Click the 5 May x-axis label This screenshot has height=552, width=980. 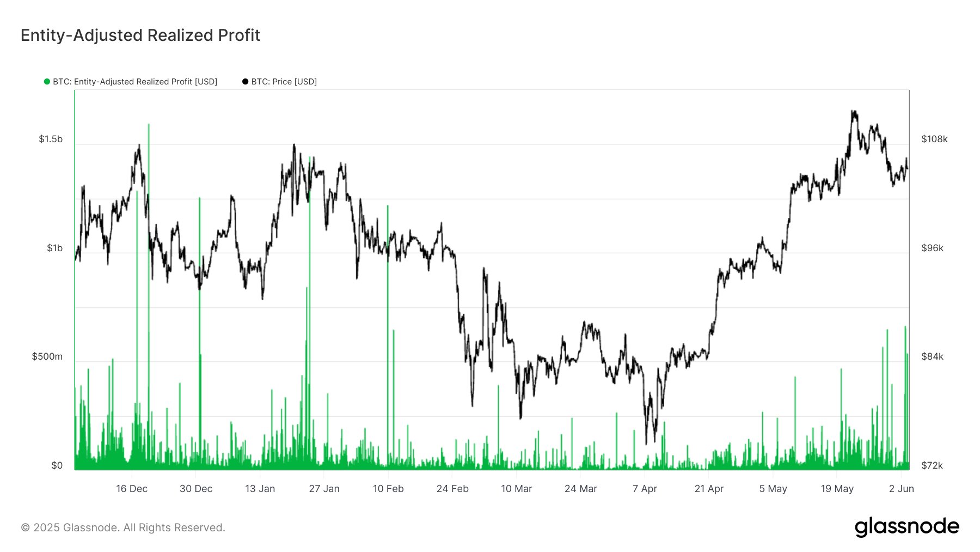point(773,489)
